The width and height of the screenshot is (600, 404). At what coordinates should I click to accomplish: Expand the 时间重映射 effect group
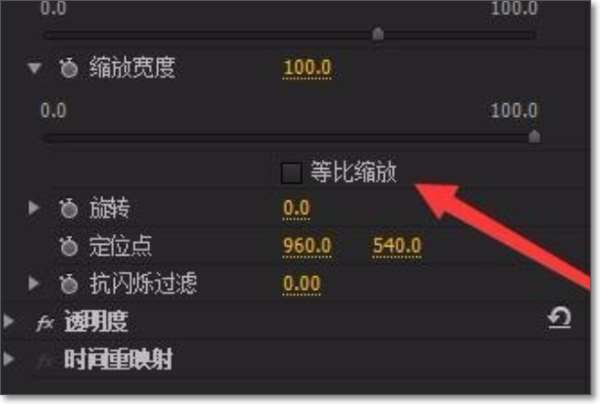pyautogui.click(x=9, y=359)
